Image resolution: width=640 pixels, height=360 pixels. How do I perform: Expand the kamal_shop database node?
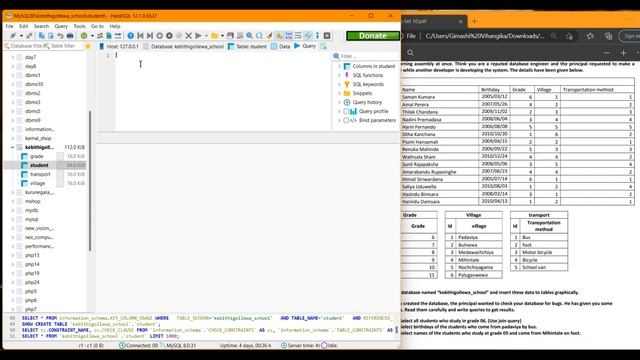click(13, 138)
